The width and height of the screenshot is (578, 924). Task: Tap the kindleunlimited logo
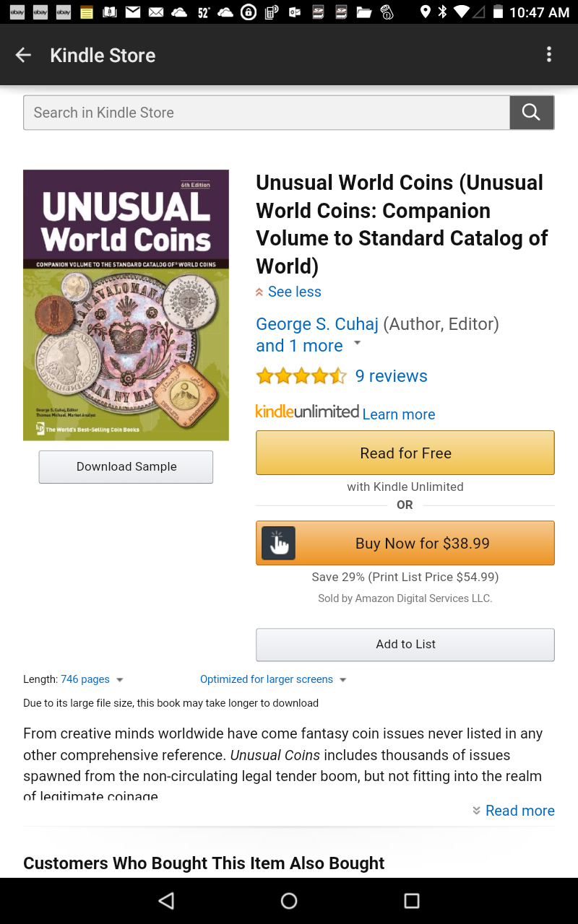307,411
